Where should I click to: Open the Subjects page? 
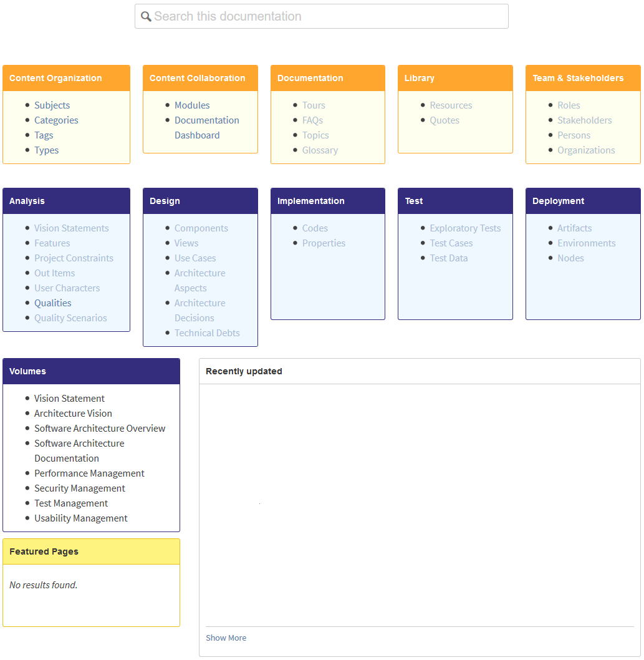pos(52,105)
